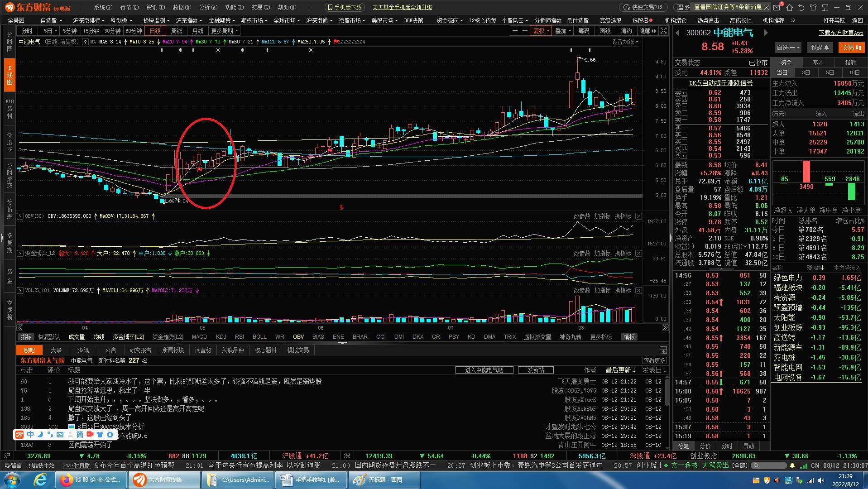The height and width of the screenshot is (489, 868).
Task: Click 下载东方财富App link
Action: pyautogui.click(x=841, y=33)
